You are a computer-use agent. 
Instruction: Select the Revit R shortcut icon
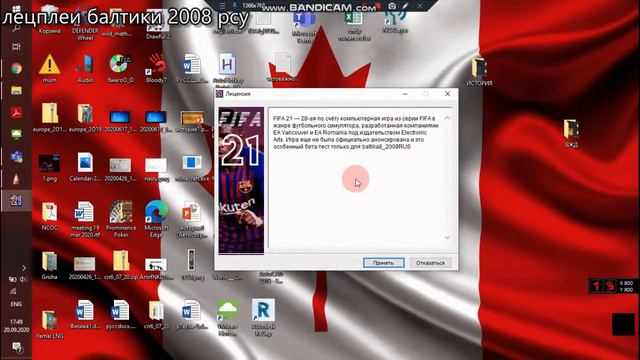coord(263,318)
